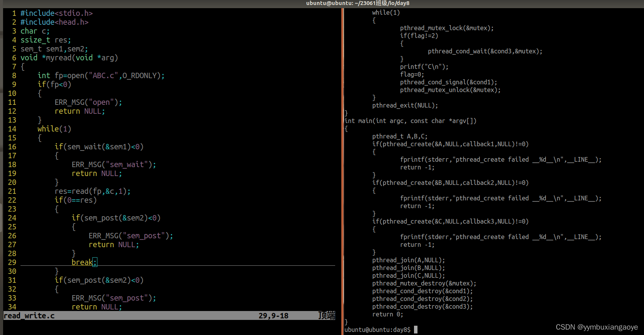This screenshot has height=335, width=644.
Task: Click the 'char c;' declaration
Action: pyautogui.click(x=35, y=31)
